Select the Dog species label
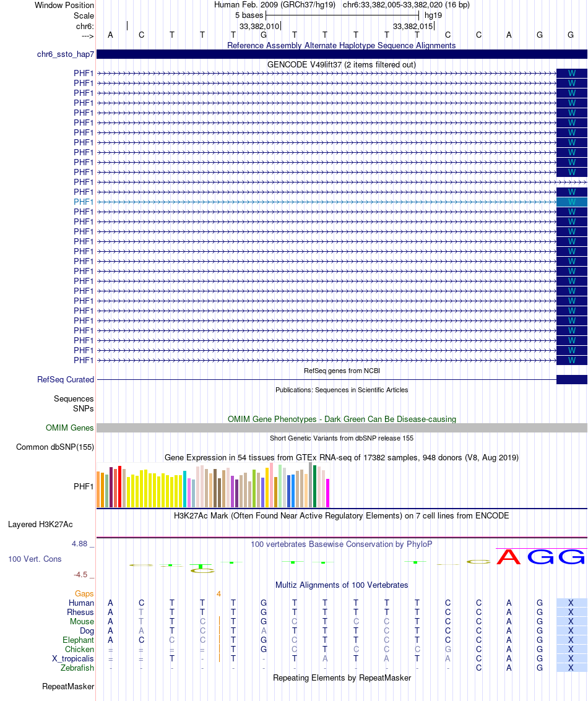The width and height of the screenshot is (588, 701). pos(87,631)
